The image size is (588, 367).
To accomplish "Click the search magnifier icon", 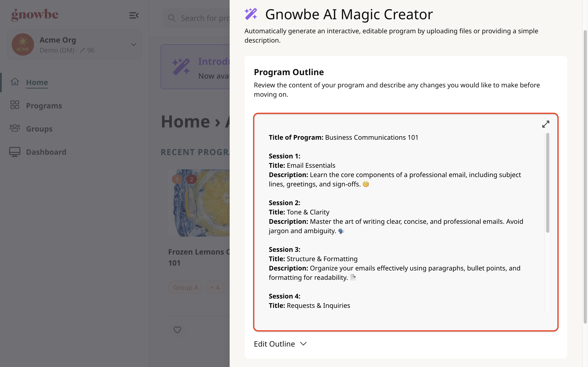I will click(x=172, y=18).
